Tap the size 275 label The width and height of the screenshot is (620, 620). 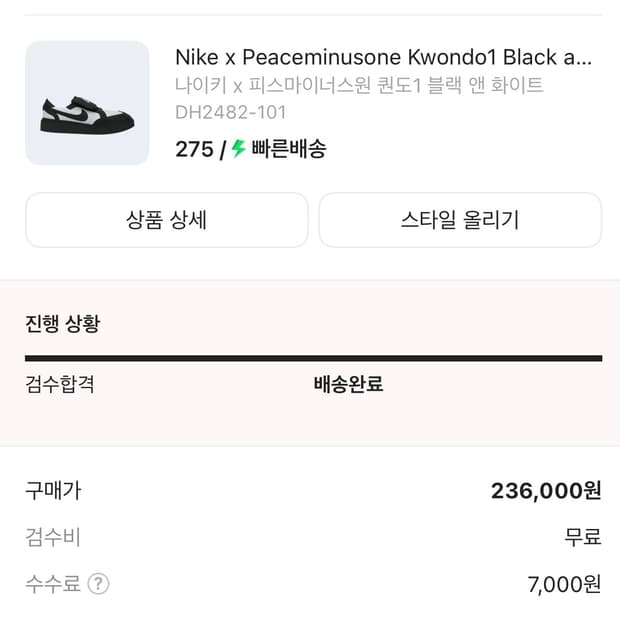(194, 149)
